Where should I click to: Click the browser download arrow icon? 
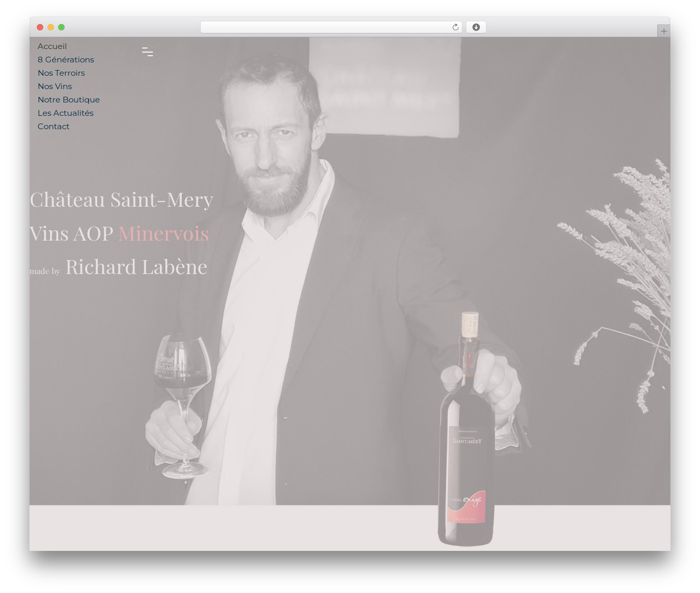(x=476, y=27)
